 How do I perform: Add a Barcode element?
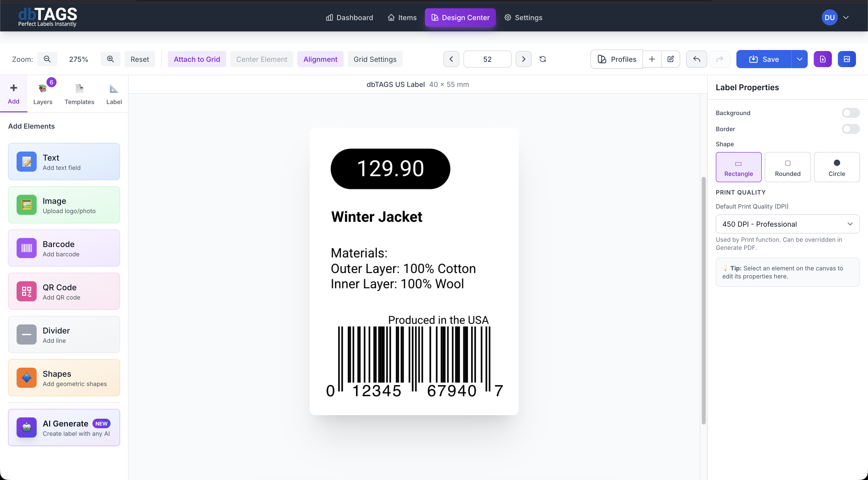point(64,248)
